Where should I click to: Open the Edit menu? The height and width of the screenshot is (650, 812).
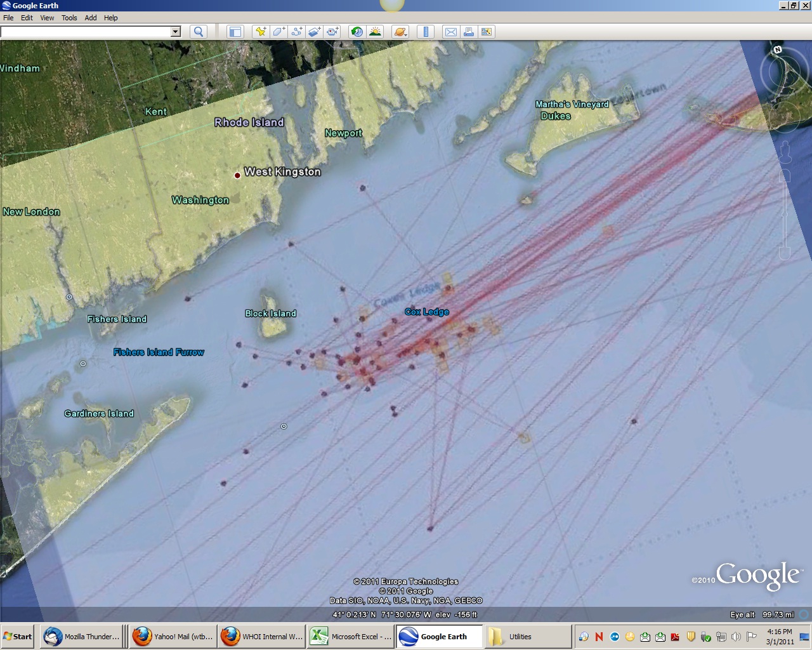tap(27, 18)
